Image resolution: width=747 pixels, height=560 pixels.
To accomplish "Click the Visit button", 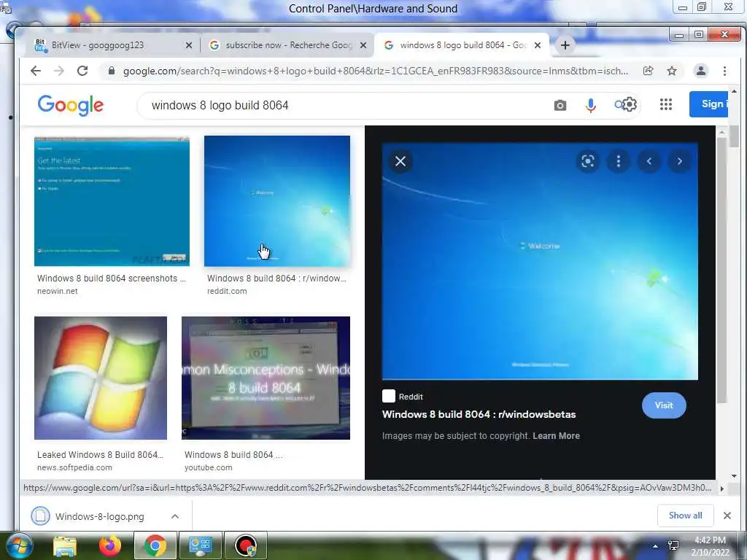I will [x=664, y=405].
